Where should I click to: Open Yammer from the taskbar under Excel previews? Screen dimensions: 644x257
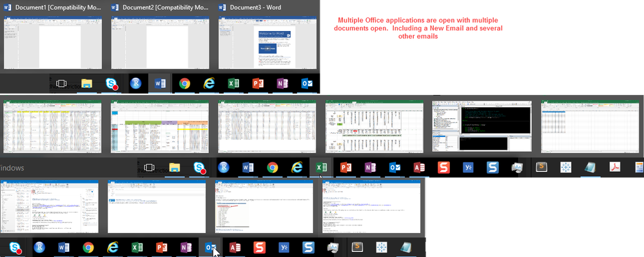[468, 167]
